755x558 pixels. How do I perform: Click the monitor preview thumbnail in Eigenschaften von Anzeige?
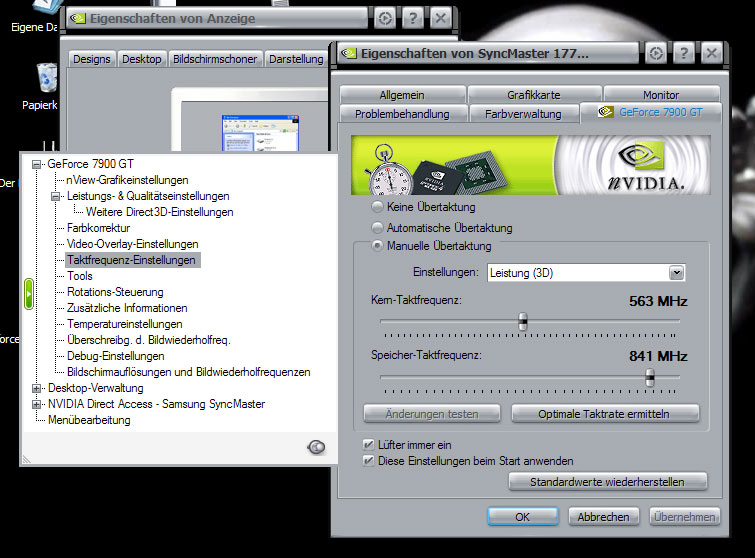pyautogui.click(x=260, y=133)
